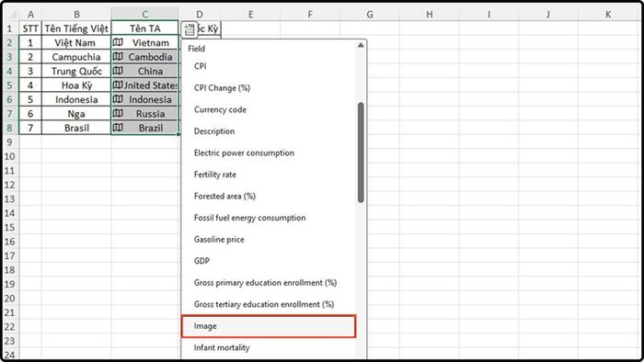The height and width of the screenshot is (362, 644).
Task: Click the Hoa Kỳ cell in column B
Action: coord(76,85)
